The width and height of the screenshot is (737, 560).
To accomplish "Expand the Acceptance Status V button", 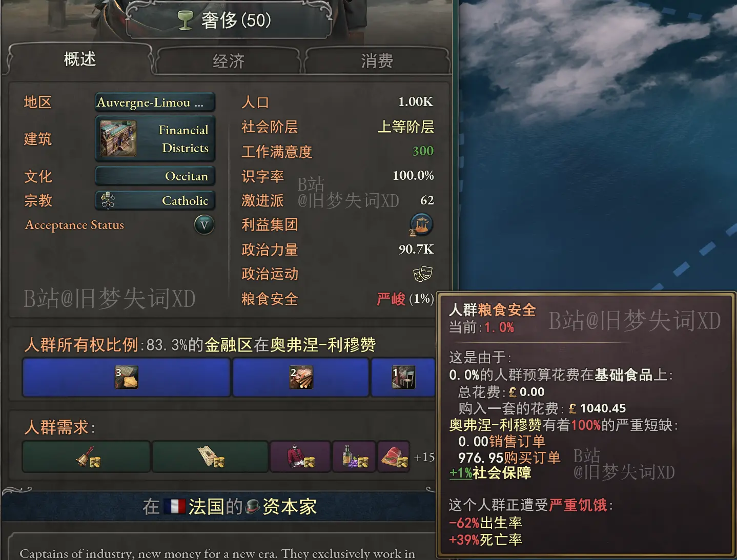I will pyautogui.click(x=204, y=224).
